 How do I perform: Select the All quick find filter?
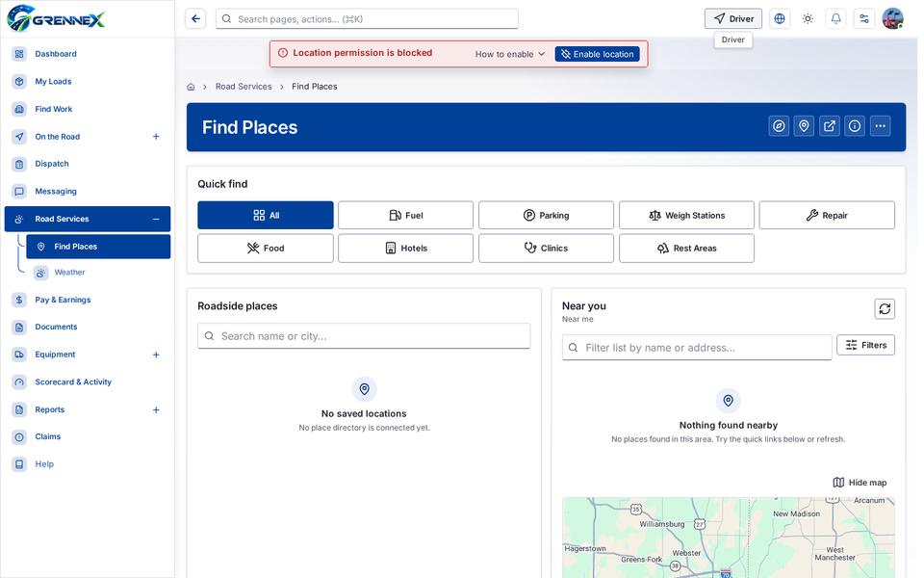[x=266, y=215]
